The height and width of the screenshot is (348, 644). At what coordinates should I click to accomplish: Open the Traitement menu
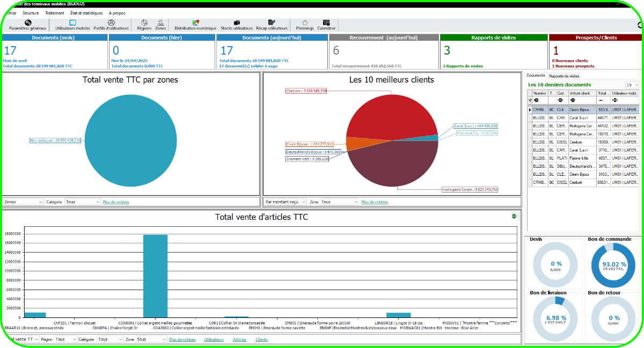coord(55,12)
